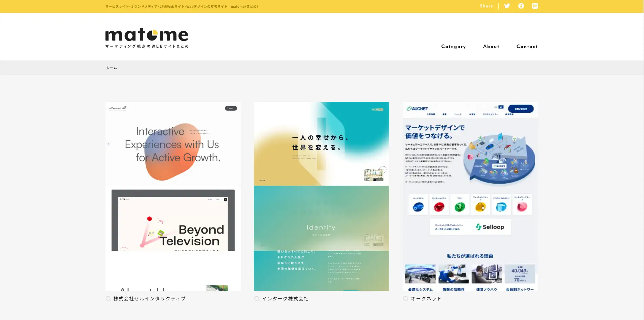Open the Contact page
The image size is (644, 320).
(527, 47)
